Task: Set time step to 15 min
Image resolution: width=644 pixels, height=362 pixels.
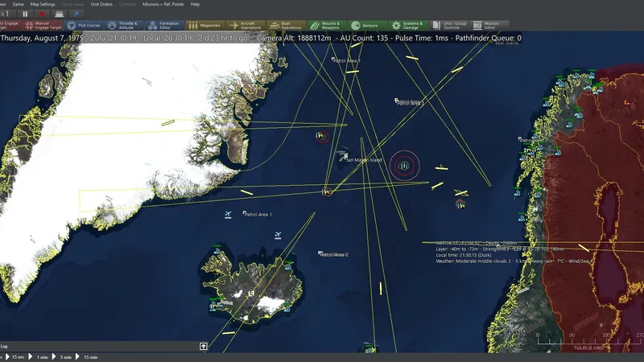Action: point(89,356)
